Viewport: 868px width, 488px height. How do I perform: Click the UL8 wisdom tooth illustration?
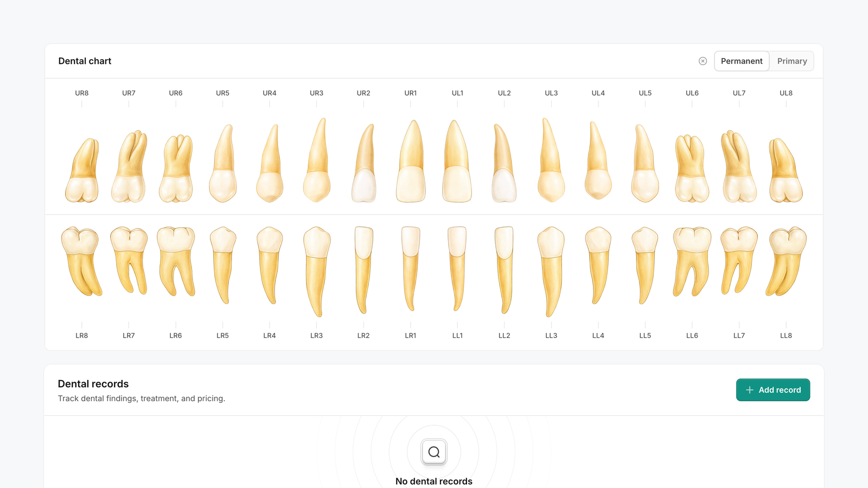coord(786,170)
